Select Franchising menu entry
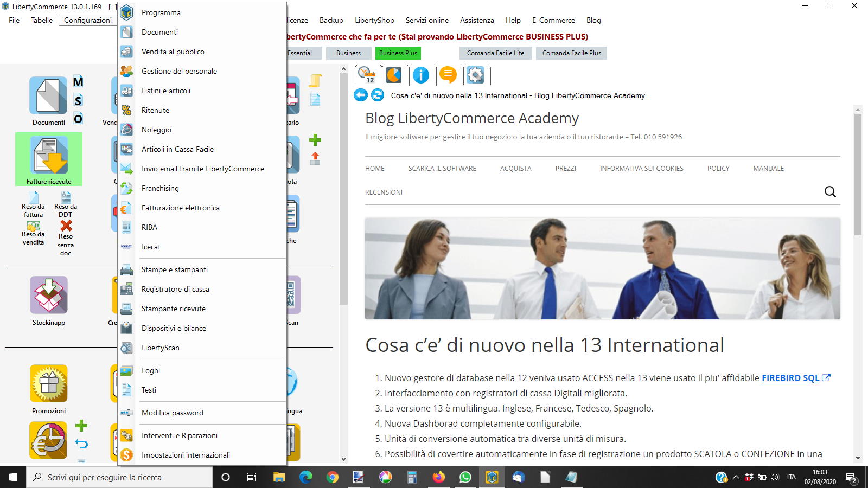 tap(202, 188)
